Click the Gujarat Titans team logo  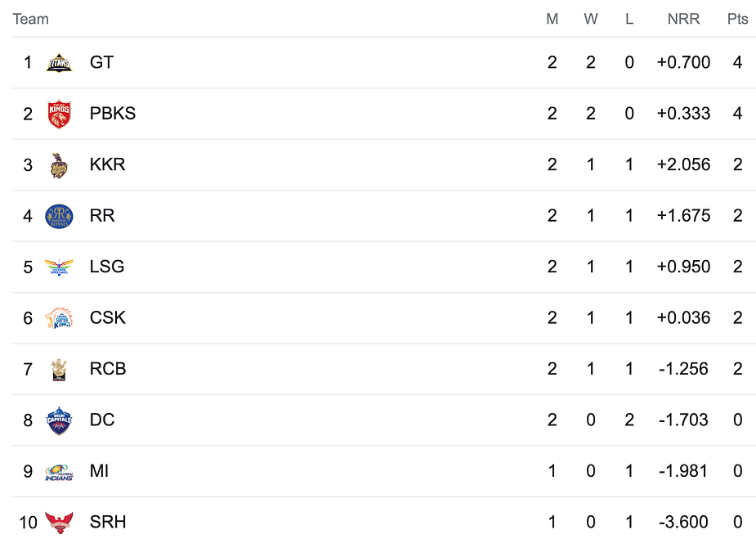(59, 63)
